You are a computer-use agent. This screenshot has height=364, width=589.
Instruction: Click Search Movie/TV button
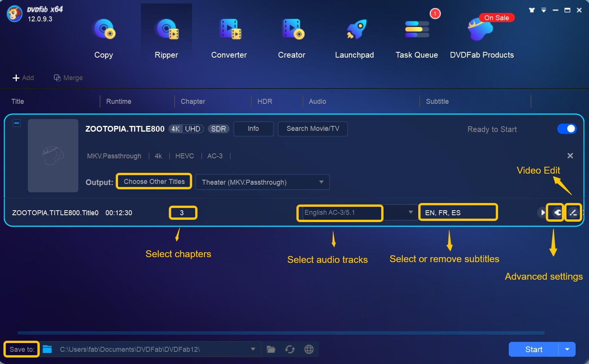(x=313, y=129)
